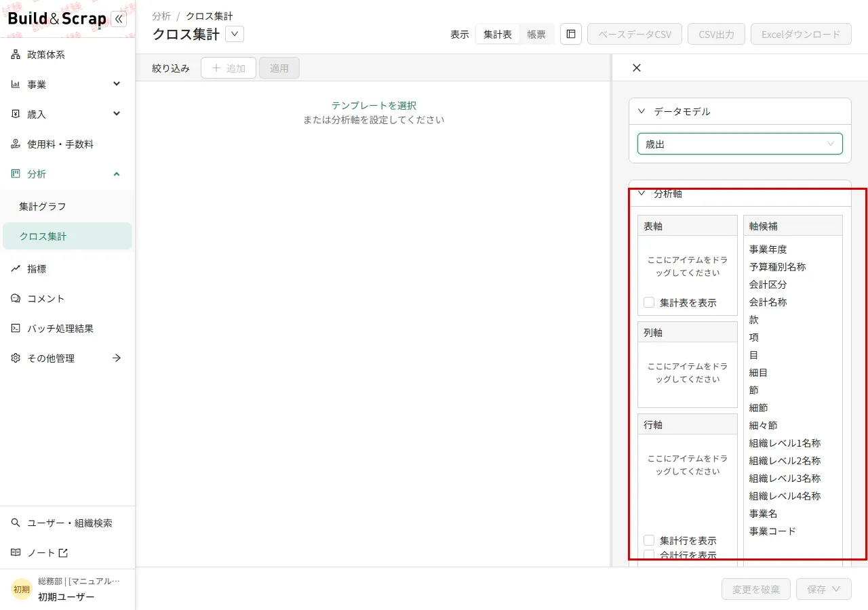The height and width of the screenshot is (610, 868).
Task: Select 組織レベル3名称 in axis candidates
Action: point(785,479)
